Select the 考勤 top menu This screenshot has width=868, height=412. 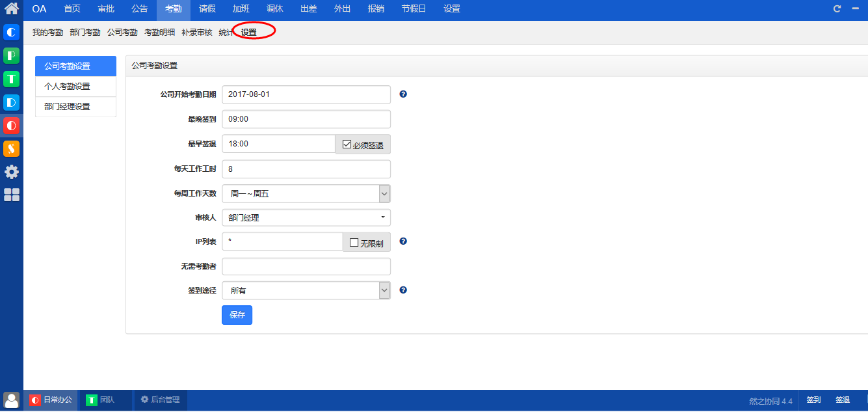pos(174,9)
